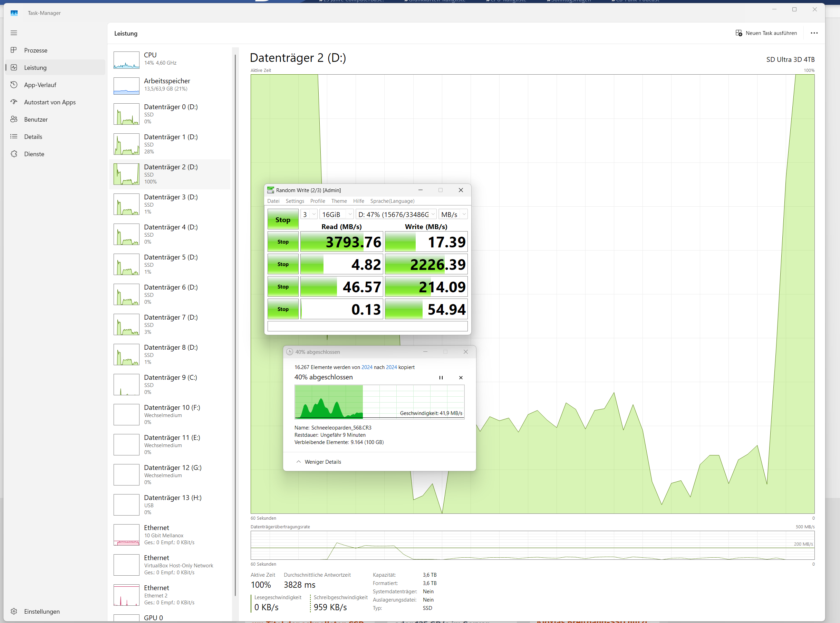Open Benutzer users icon

[14, 119]
